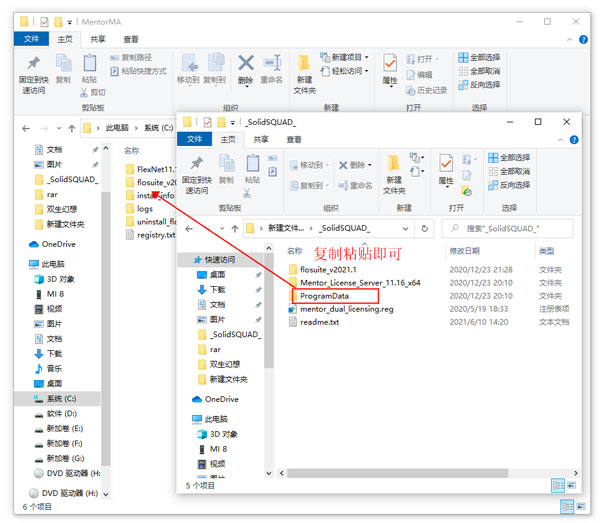This screenshot has width=600, height=523.
Task: Open the Share tab in _SolidSQUAD_ window
Action: [261, 140]
